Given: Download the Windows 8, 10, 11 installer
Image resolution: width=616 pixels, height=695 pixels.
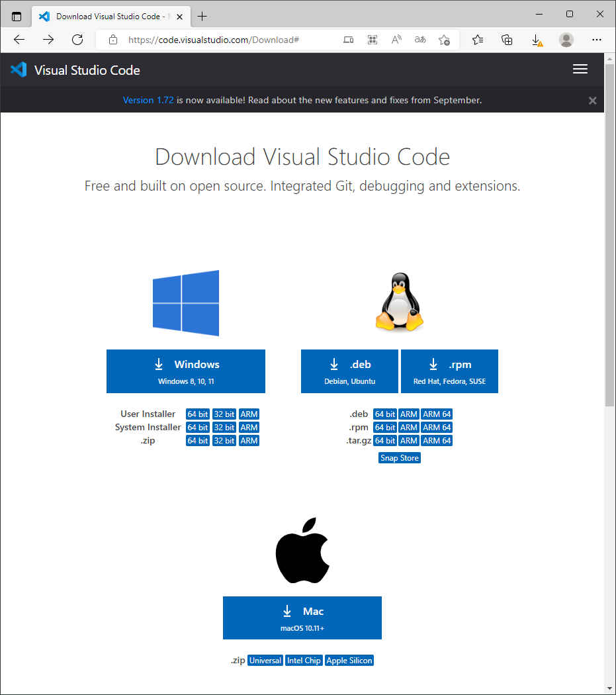Looking at the screenshot, I should coord(186,371).
